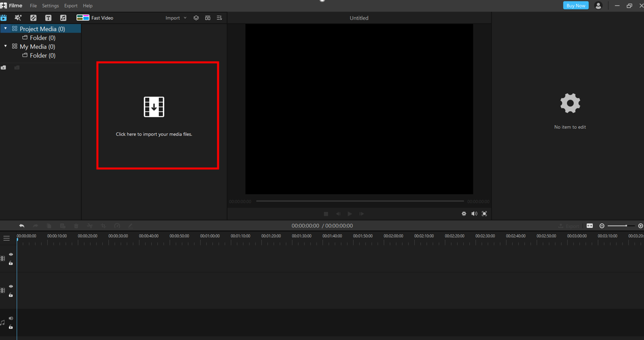Click the Split scissors icon
The width and height of the screenshot is (644, 340).
click(x=90, y=226)
